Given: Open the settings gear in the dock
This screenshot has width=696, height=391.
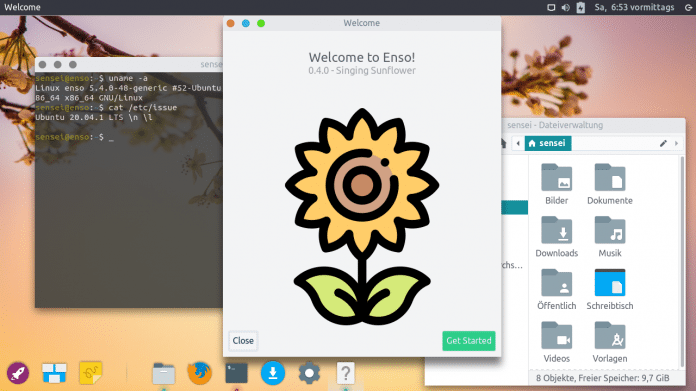Looking at the screenshot, I should pyautogui.click(x=309, y=373).
